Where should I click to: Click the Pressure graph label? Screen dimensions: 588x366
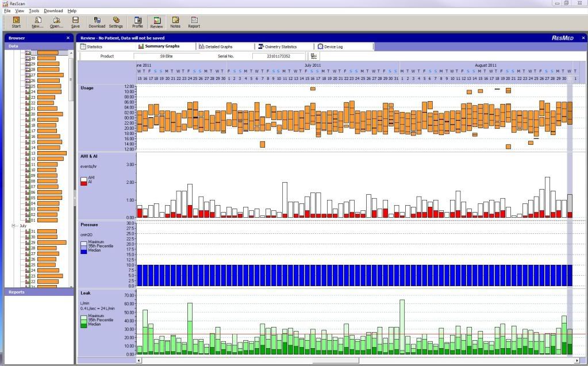(x=89, y=225)
